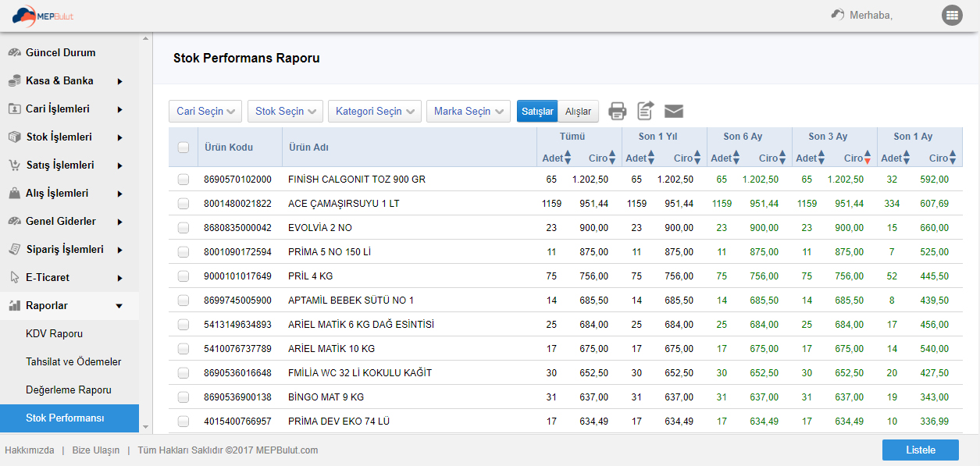Sort by Tümü Adet arrows
Viewport: 980px width, 466px height.
[568, 158]
